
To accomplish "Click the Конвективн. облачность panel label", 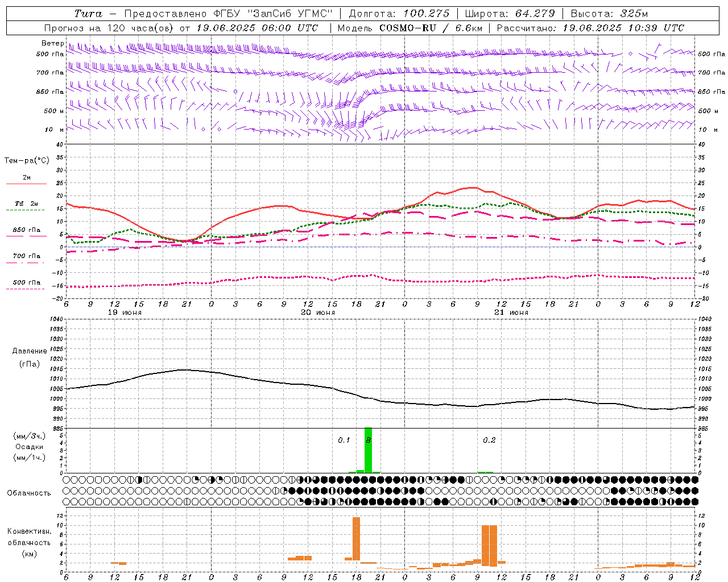I will tap(29, 542).
